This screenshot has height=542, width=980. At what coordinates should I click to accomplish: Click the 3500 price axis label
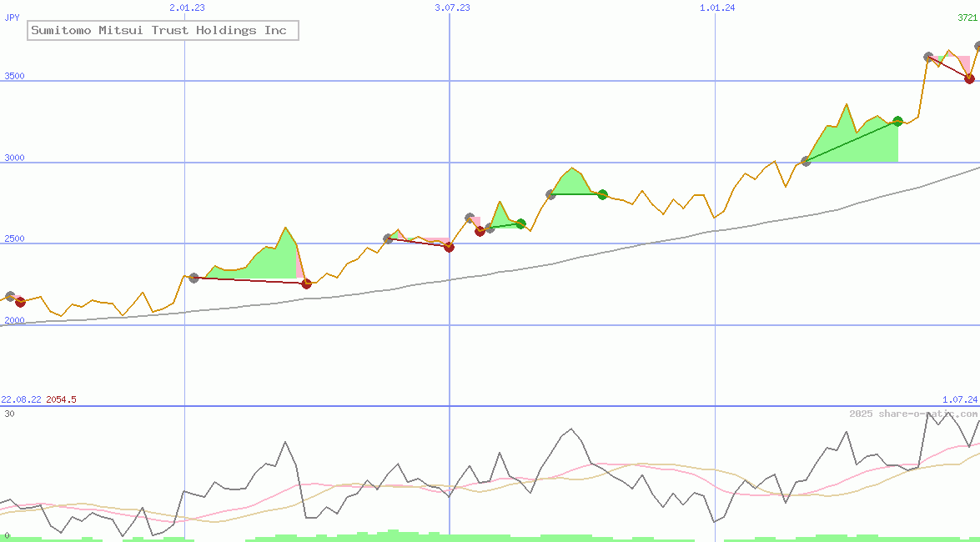click(14, 76)
